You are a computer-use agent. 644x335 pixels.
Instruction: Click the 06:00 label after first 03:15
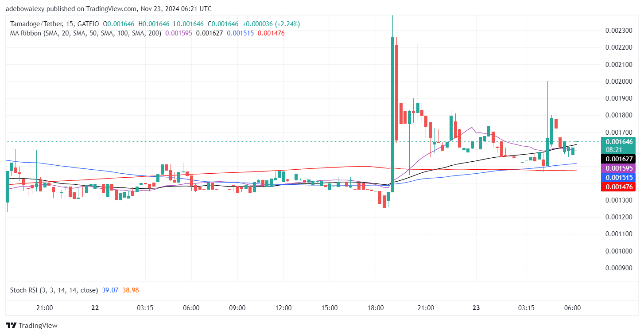point(191,308)
